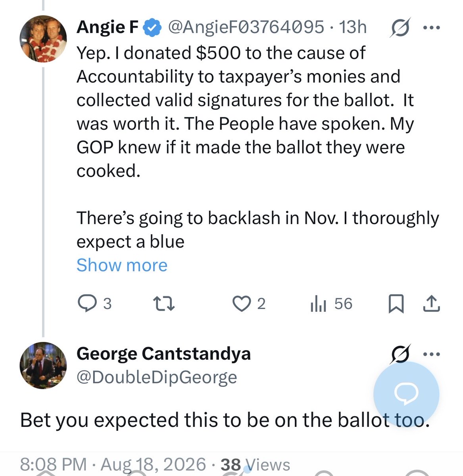Open George Cantstandya's profile picture
463x476 pixels.
(43, 365)
